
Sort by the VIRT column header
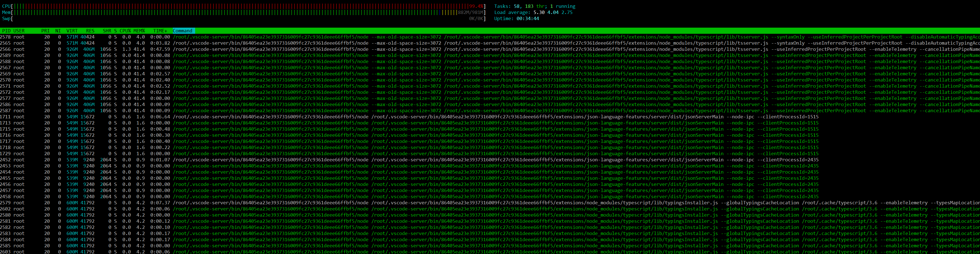[x=72, y=31]
